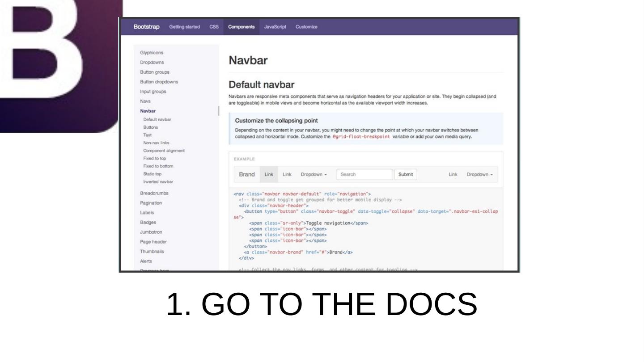Click the bold Navbar sidebar entry
Screen dimensions: 644x362
pos(148,111)
